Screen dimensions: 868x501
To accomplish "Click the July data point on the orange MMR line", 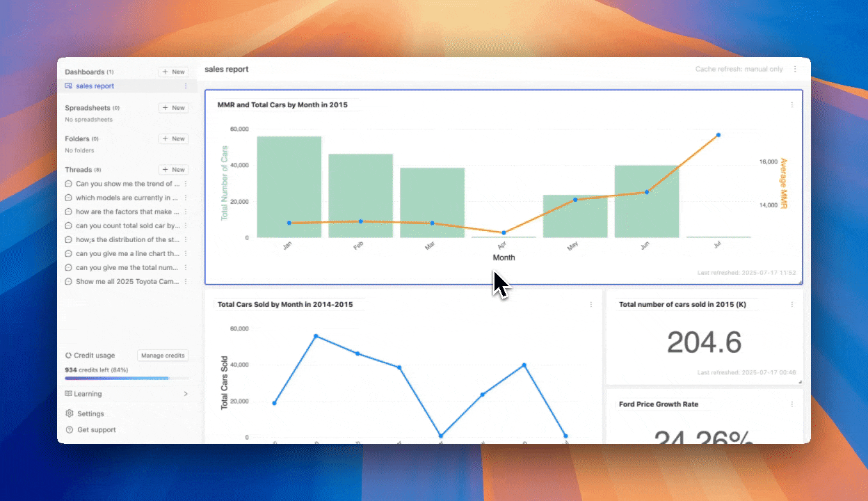I will tap(718, 135).
